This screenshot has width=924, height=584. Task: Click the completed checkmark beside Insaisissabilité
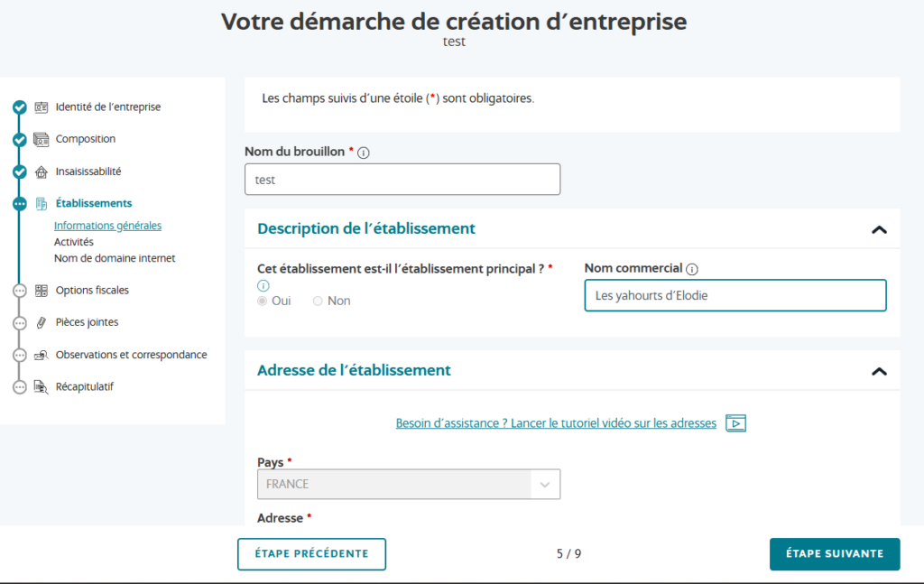(20, 172)
